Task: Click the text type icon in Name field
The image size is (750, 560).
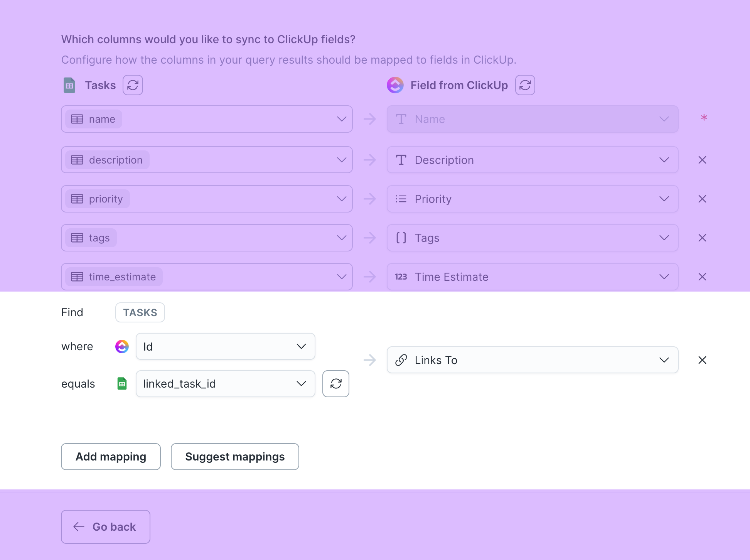Action: (401, 119)
